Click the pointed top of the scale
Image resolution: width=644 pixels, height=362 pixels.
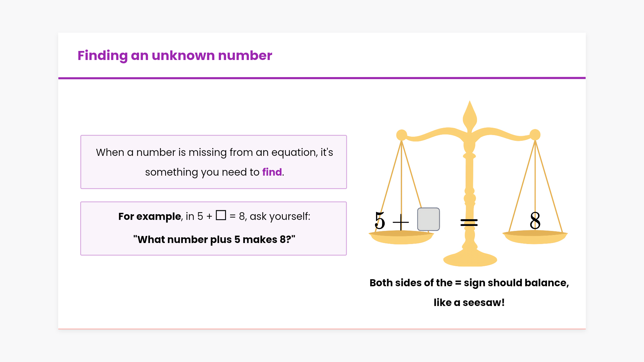coord(470,111)
